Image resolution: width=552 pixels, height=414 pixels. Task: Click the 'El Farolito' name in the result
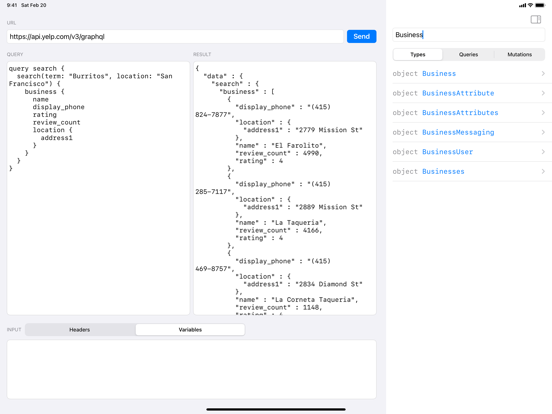[x=298, y=145]
